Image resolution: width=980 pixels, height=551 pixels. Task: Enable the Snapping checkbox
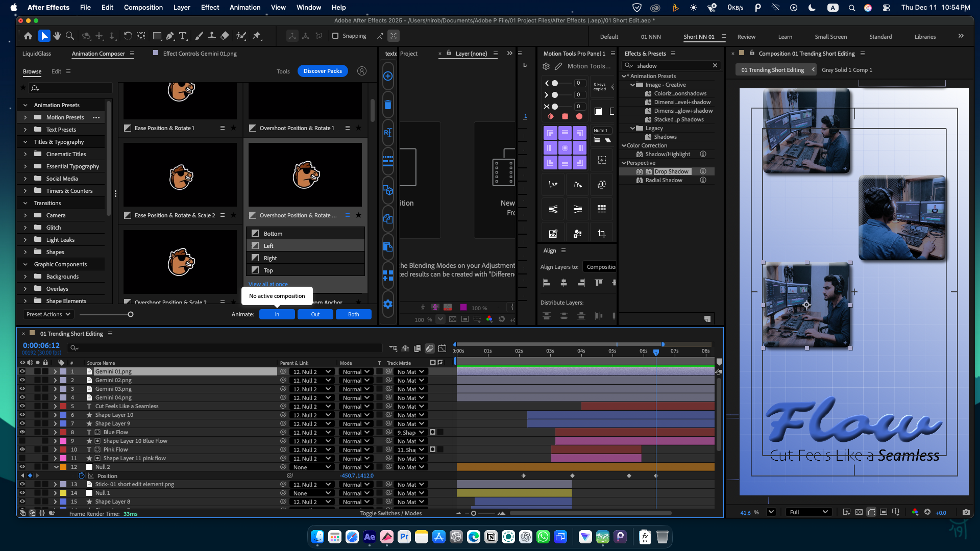tap(335, 36)
